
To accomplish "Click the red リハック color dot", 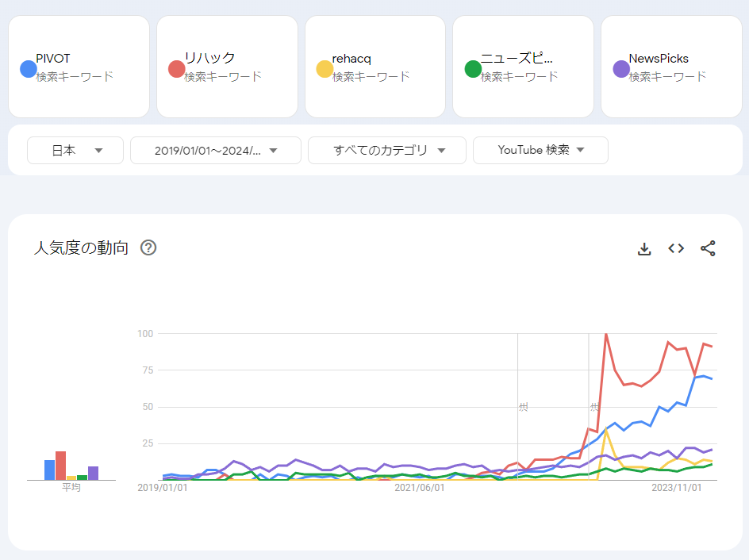I will point(176,69).
